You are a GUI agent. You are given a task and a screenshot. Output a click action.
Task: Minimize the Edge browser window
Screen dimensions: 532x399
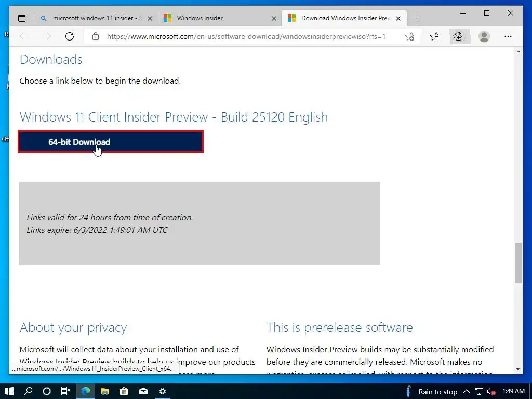(x=463, y=13)
